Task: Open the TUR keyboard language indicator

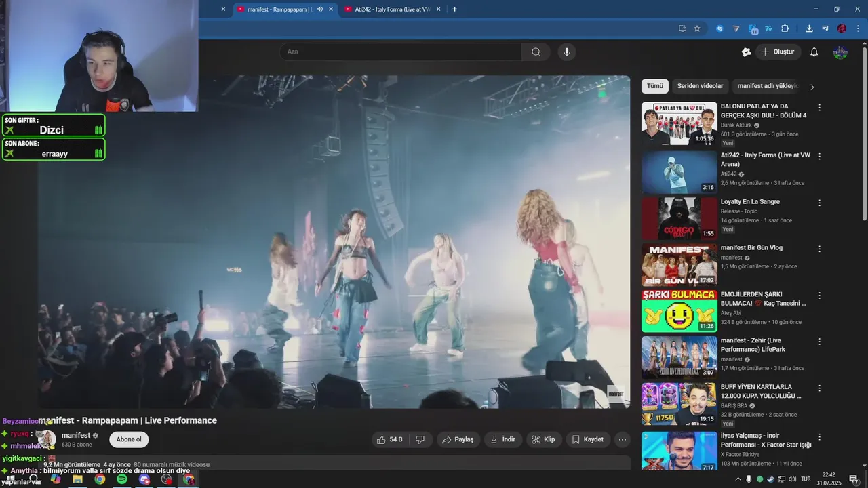Action: pyautogui.click(x=806, y=479)
